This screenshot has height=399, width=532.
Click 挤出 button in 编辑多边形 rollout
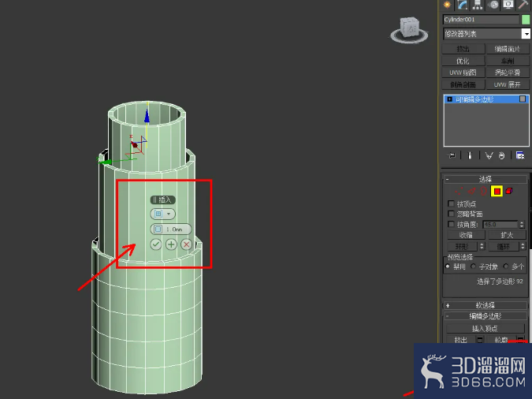[x=461, y=340]
